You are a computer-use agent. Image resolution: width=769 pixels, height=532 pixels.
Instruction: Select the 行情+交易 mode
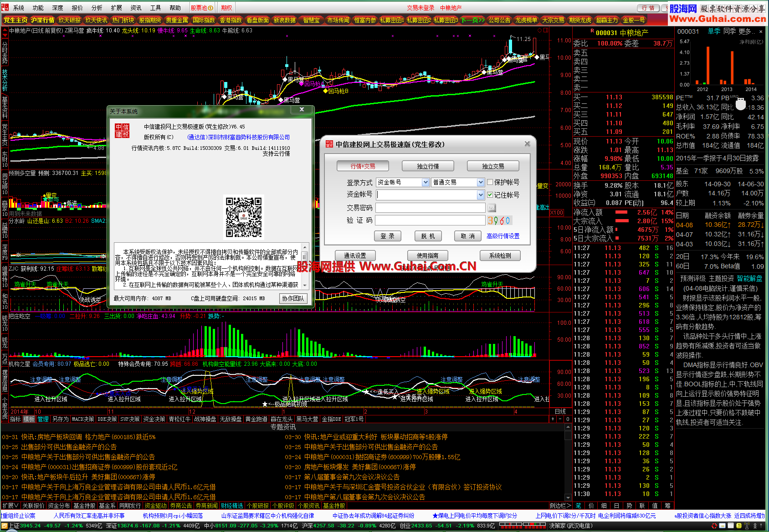[x=363, y=166]
